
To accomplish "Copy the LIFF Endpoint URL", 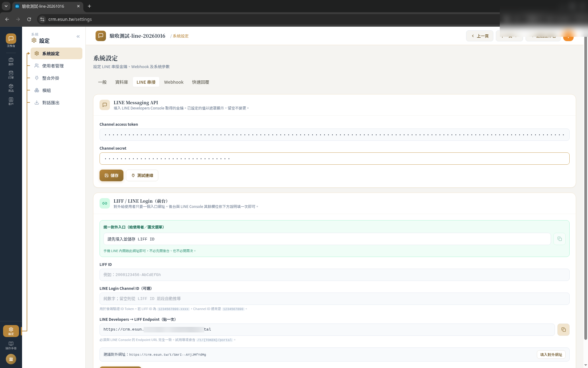I will (563, 330).
